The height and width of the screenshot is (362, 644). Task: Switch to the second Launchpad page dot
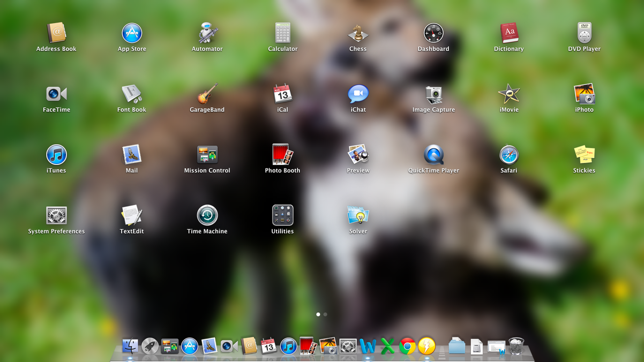point(326,314)
